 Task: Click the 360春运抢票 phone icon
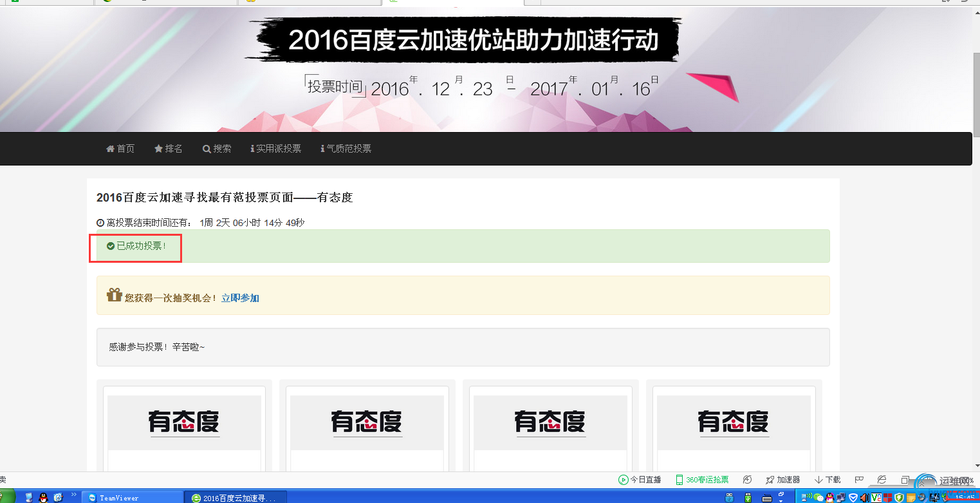(679, 480)
